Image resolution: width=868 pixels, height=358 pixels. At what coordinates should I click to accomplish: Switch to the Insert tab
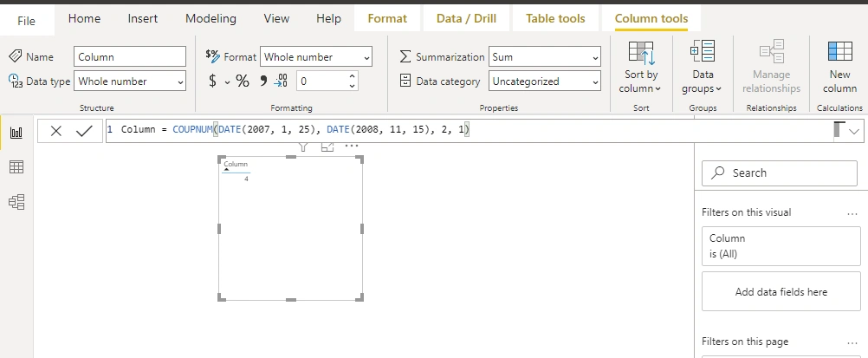click(x=143, y=18)
